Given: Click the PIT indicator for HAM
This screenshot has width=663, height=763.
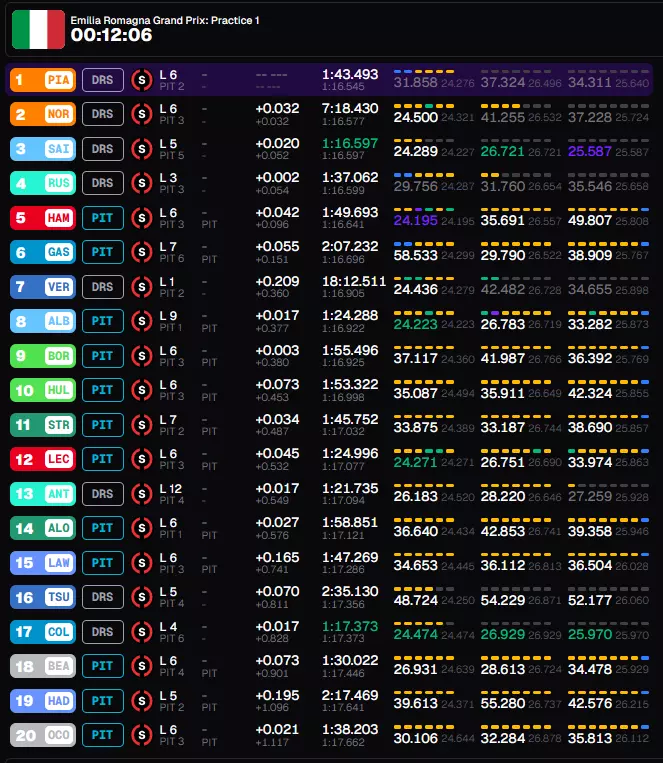Looking at the screenshot, I should (103, 218).
